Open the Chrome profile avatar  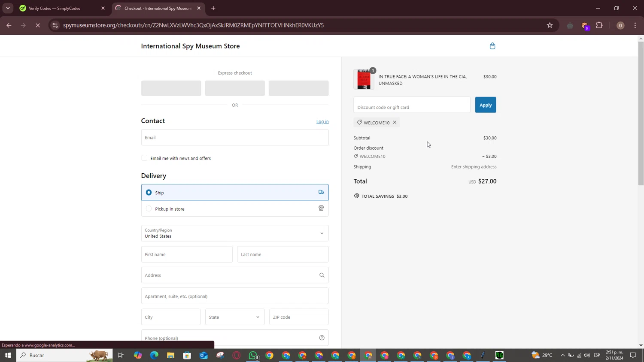pos(620,25)
